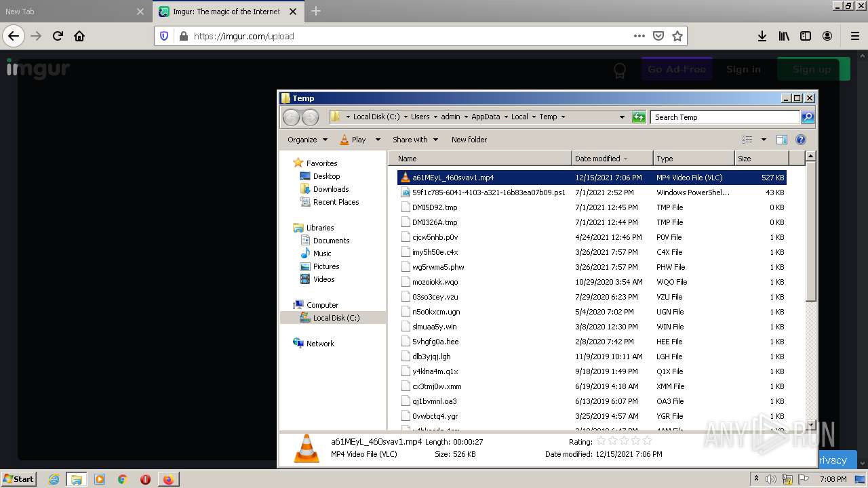
Task: Sort by the Type column header
Action: pyautogui.click(x=694, y=159)
